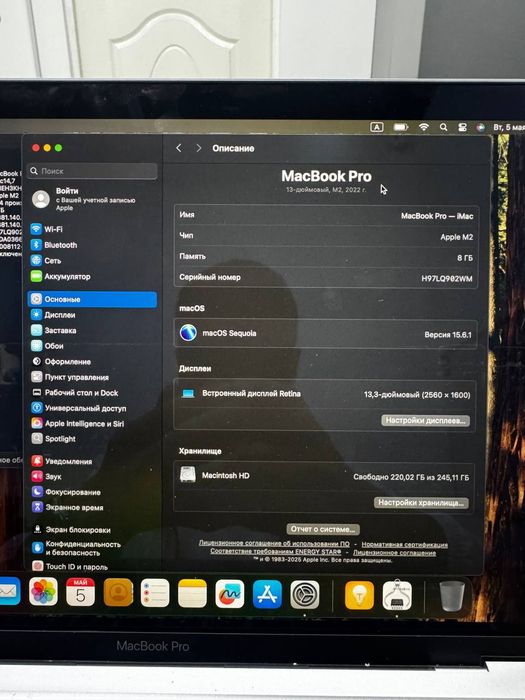Screen dimensions: 525x700
Task: Open Аккумулятор battery settings
Action: [x=67, y=277]
